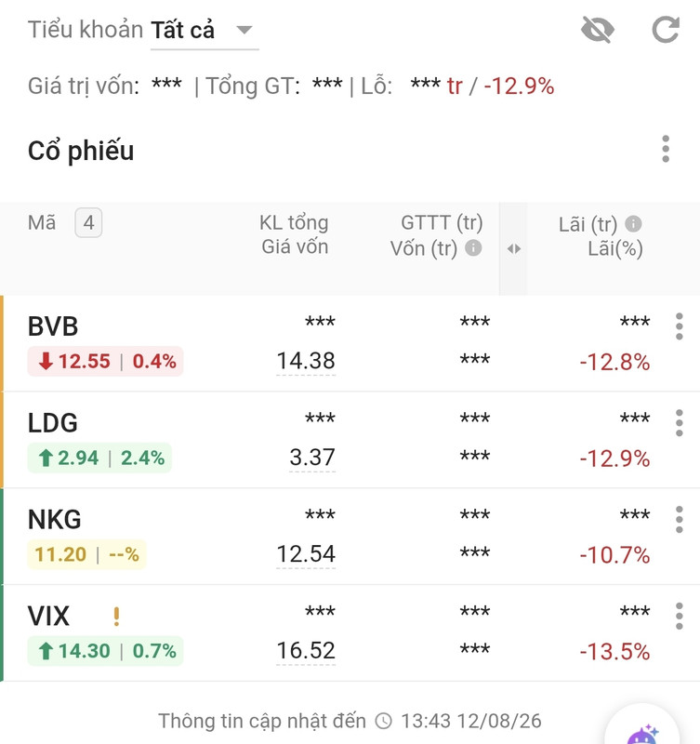Open the VIX row three-dot menu
This screenshot has height=744, width=700.
point(679,616)
